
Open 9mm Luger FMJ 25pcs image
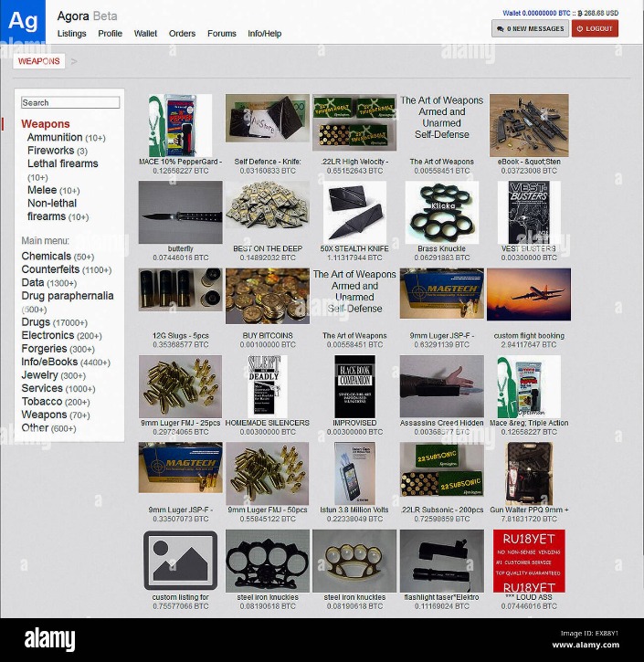click(x=180, y=386)
